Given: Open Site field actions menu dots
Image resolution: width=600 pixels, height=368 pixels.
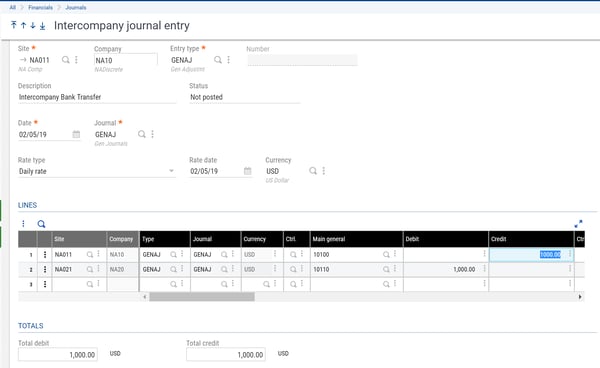Looking at the screenshot, I should point(76,60).
